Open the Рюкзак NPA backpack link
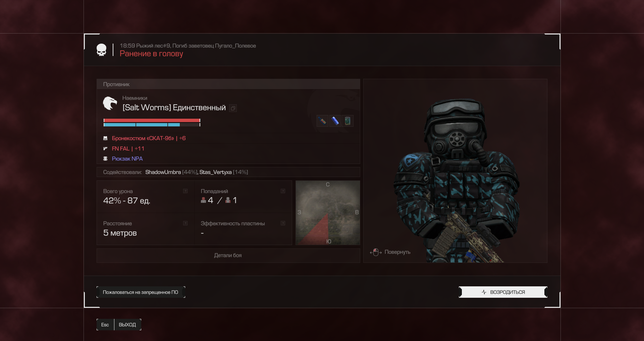Screen dimensions: 644x341 point(127,159)
